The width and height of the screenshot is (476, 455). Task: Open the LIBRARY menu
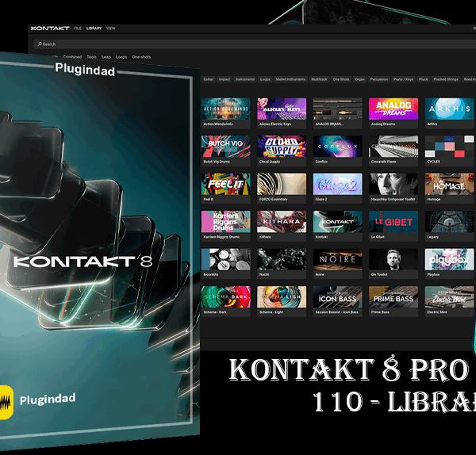point(94,29)
